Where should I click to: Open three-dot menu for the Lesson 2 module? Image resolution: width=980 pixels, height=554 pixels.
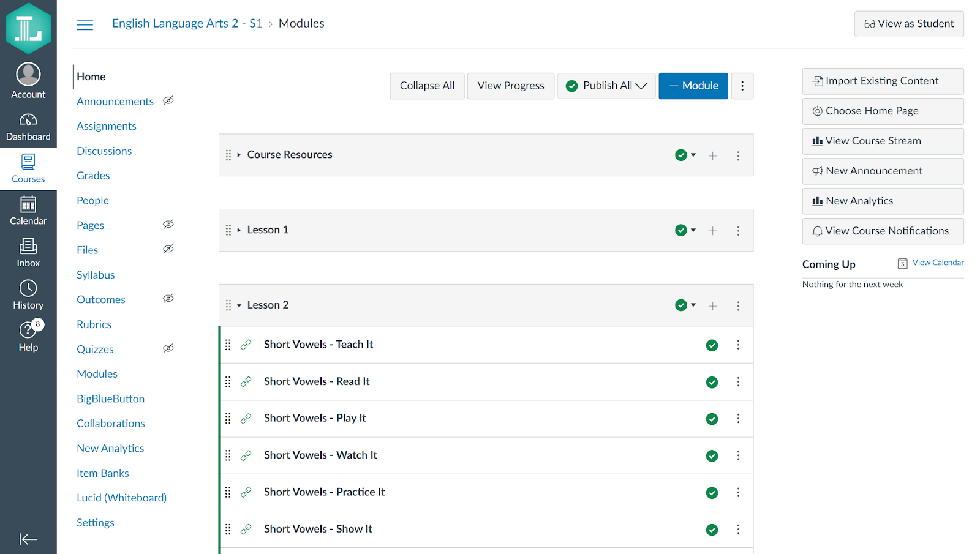point(738,305)
